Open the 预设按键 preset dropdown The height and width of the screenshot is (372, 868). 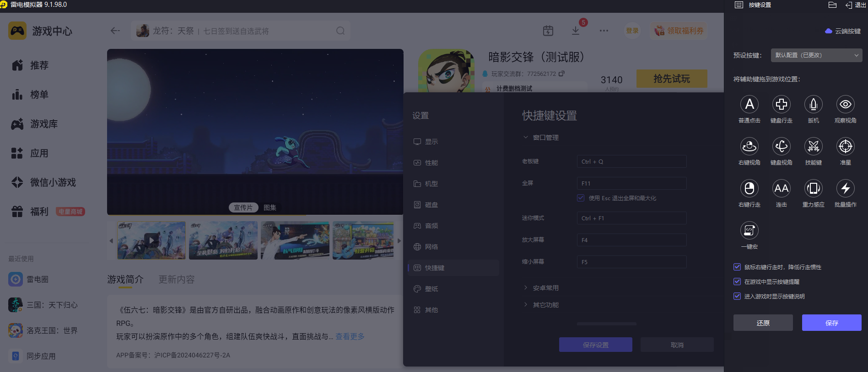click(x=817, y=55)
